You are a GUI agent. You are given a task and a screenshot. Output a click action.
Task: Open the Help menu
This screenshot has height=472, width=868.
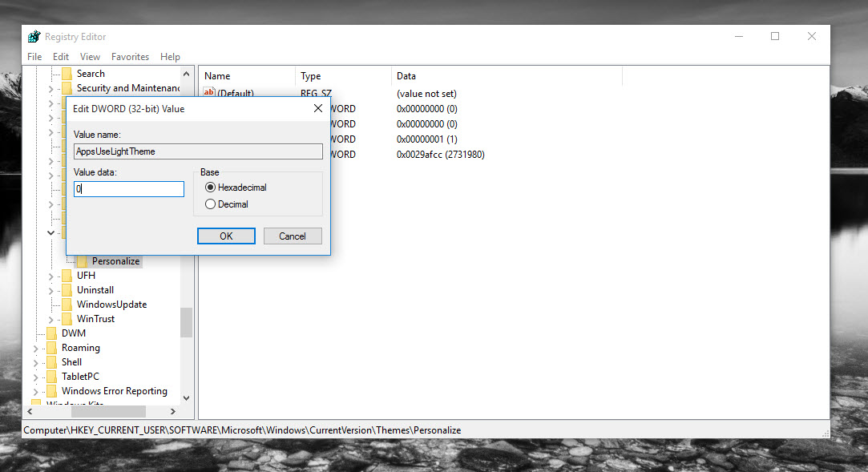(170, 56)
